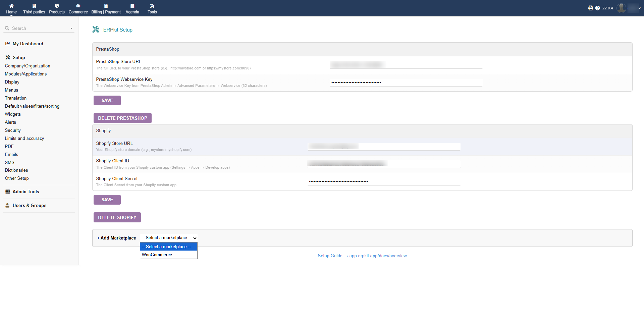Click the PrestaShop Webservice Key field
This screenshot has width=644, height=320.
(406, 82)
